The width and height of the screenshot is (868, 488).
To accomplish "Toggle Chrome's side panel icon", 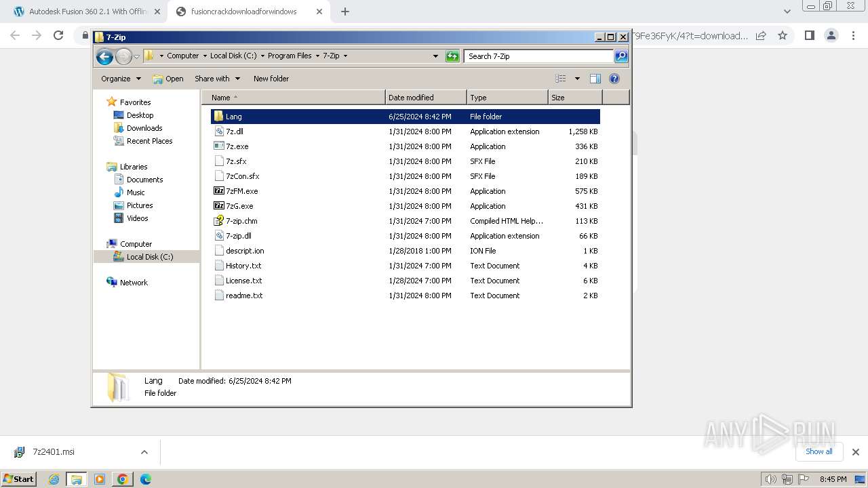I will (809, 35).
